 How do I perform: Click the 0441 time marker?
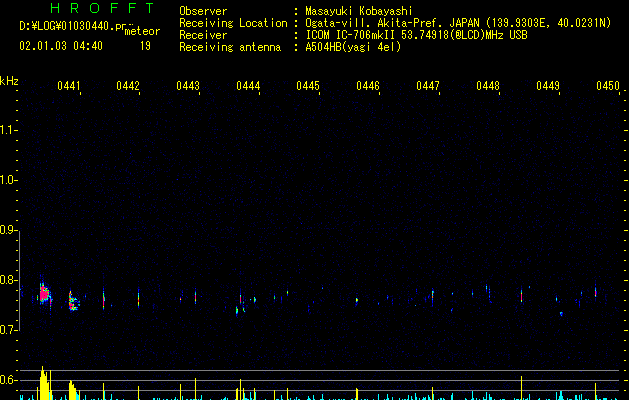point(69,86)
